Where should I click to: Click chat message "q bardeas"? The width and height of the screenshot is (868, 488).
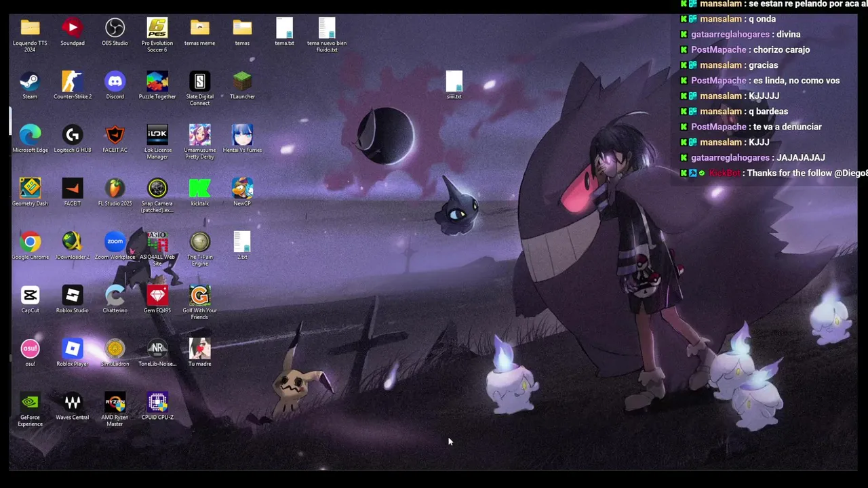click(768, 111)
